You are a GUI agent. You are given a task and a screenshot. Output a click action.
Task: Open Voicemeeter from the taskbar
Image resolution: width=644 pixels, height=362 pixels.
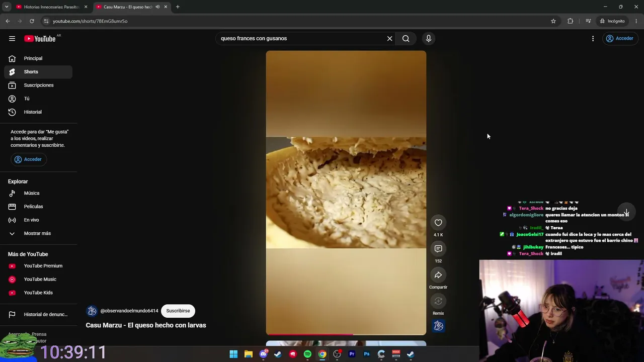(396, 354)
